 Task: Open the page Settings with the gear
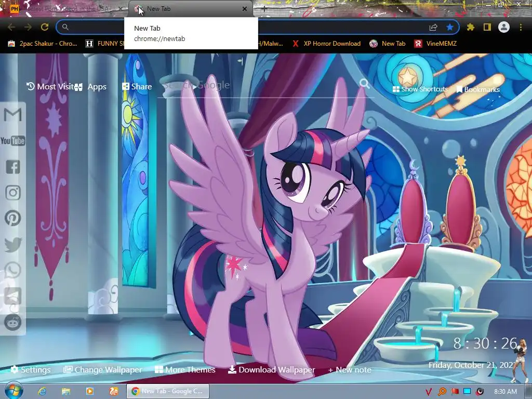(x=31, y=369)
